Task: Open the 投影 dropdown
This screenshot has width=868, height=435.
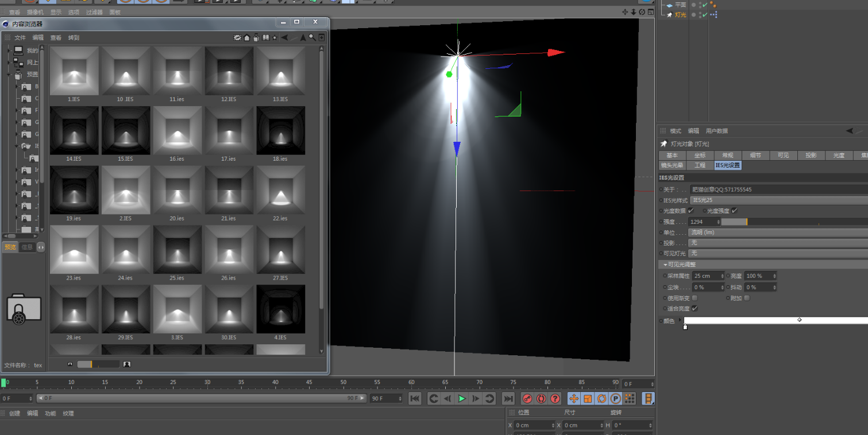Action: click(x=778, y=243)
